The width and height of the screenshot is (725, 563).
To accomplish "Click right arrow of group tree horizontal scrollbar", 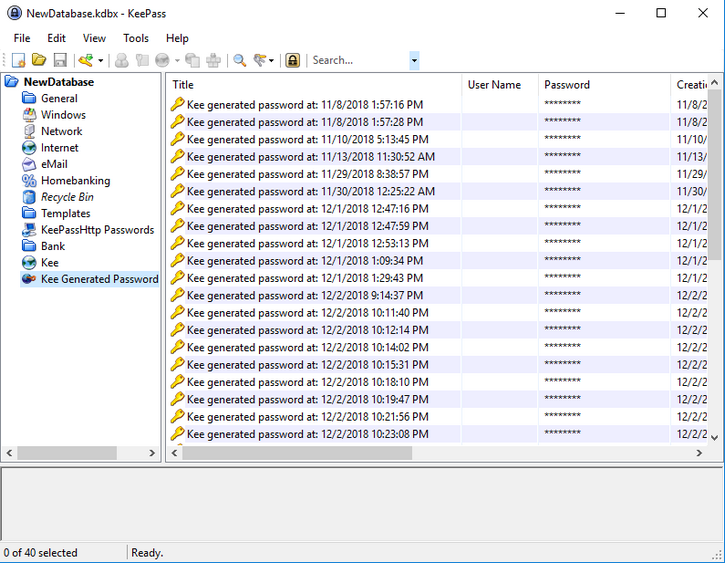I will coord(152,453).
